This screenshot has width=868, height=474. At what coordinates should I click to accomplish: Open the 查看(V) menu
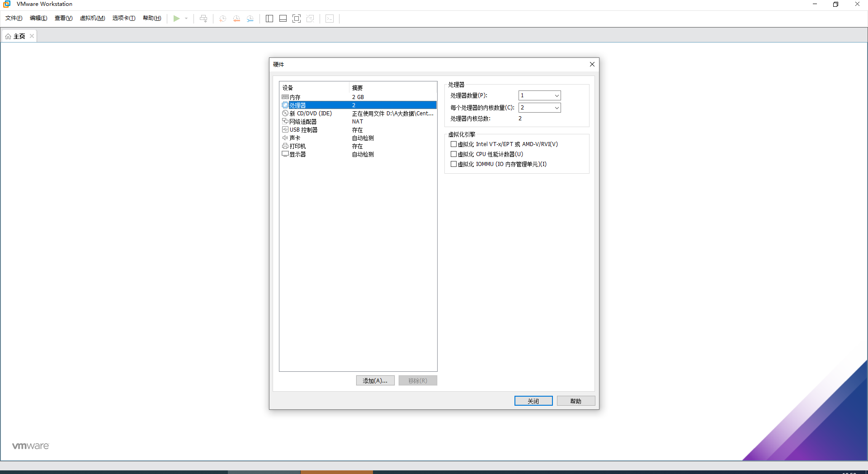click(64, 18)
